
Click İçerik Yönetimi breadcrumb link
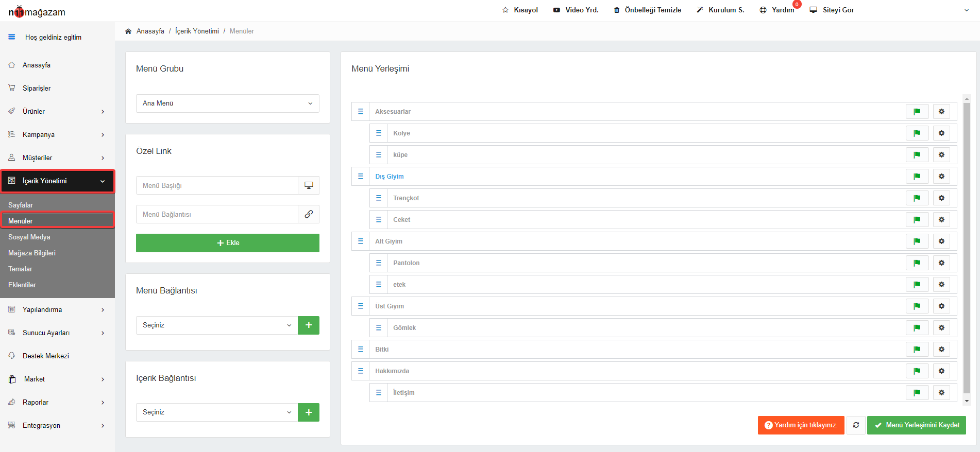pos(197,31)
